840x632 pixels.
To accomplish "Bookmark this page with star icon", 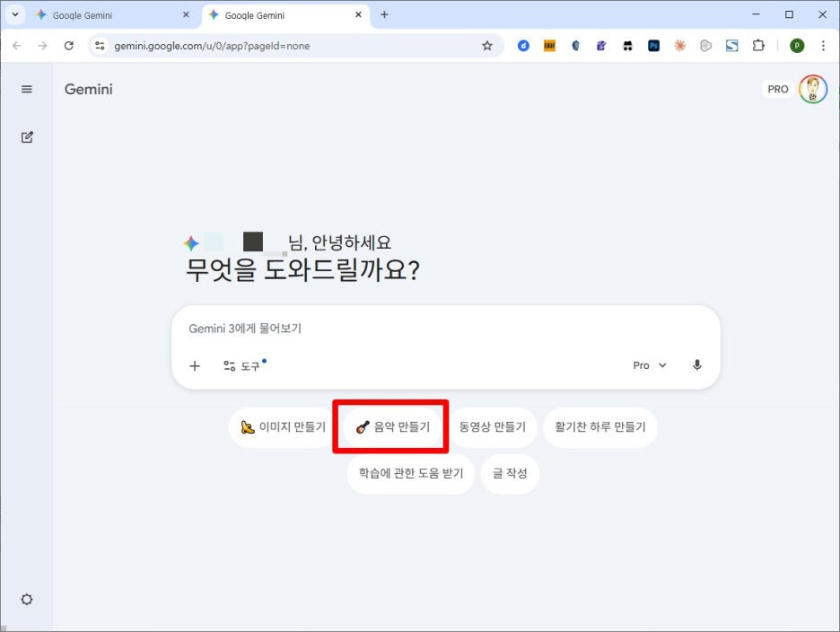I will coord(487,46).
